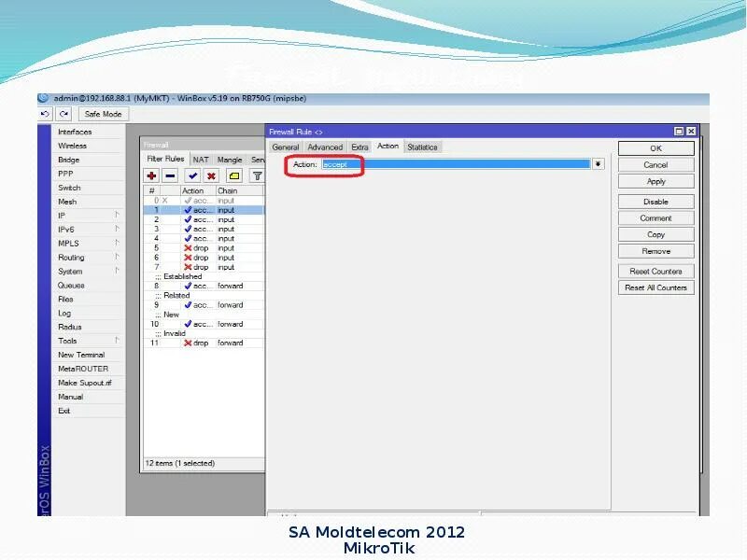Switch to the Filter Rules tab
This screenshot has width=747, height=560.
(165, 159)
